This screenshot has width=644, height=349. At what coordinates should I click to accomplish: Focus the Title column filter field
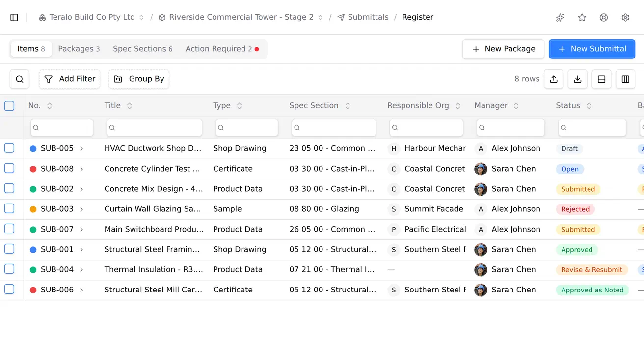pyautogui.click(x=155, y=128)
